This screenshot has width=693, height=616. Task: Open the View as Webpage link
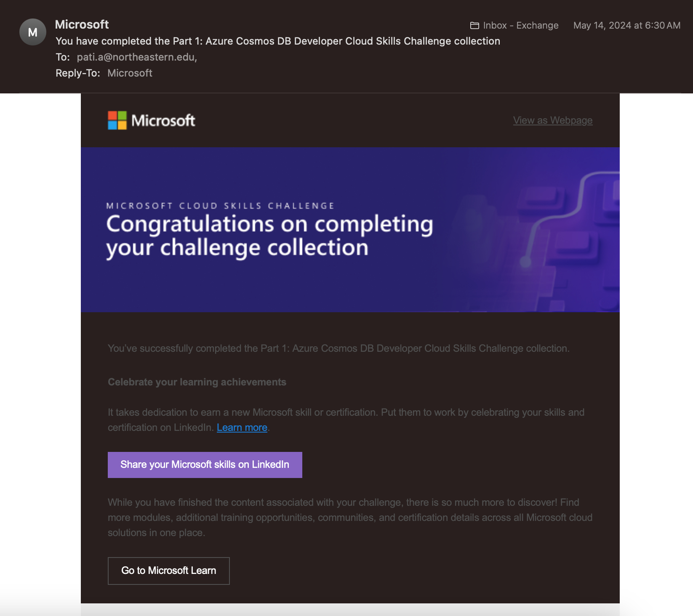point(552,120)
